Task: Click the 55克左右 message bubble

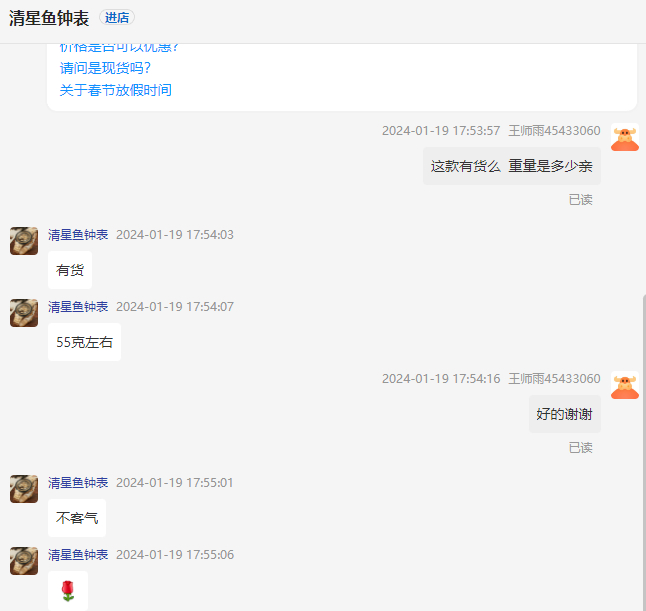Action: 84,342
